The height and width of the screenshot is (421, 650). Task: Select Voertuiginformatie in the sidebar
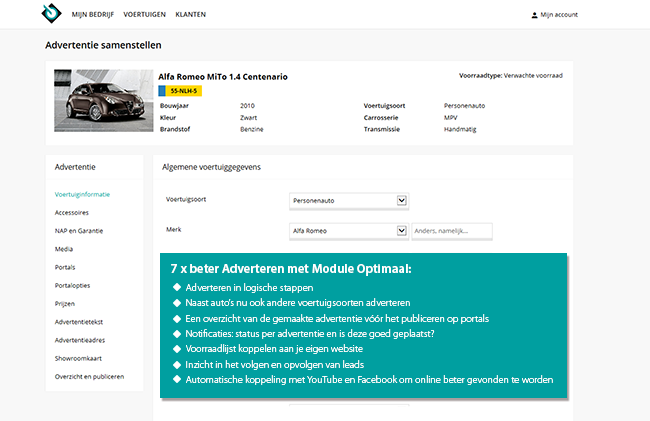coord(82,194)
